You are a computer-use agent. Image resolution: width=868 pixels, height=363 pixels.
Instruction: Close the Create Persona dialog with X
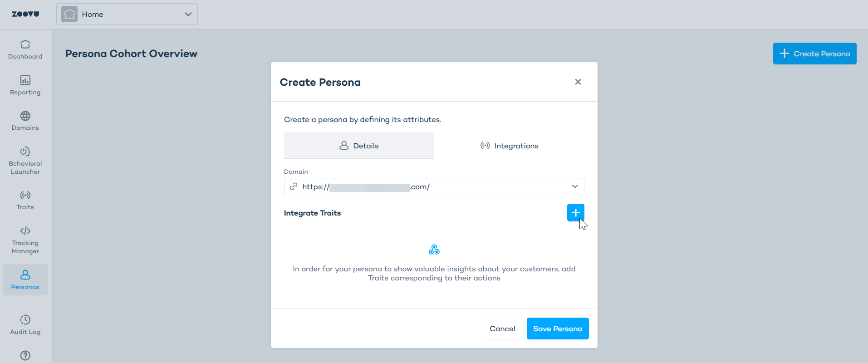[x=578, y=82]
